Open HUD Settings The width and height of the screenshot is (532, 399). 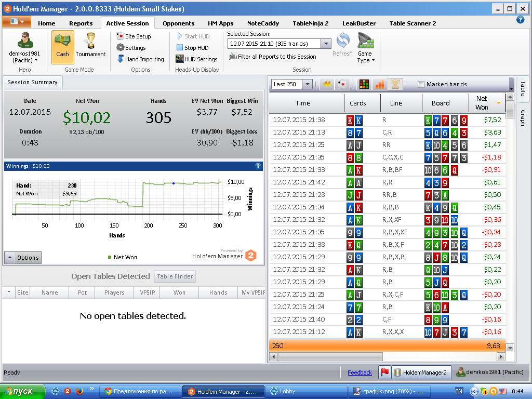[196, 59]
